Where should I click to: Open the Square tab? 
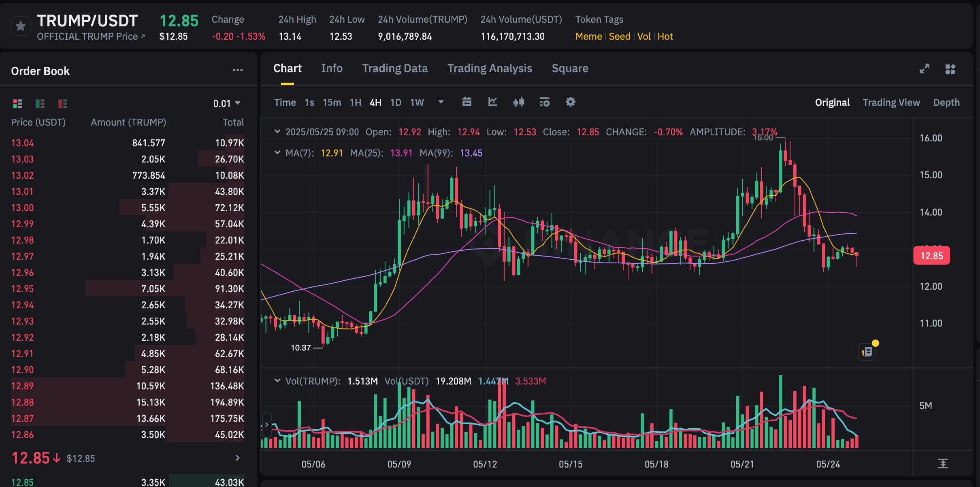coord(570,68)
